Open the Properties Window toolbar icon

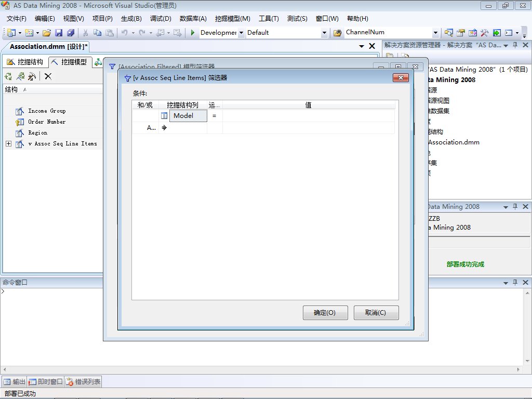coord(461,33)
